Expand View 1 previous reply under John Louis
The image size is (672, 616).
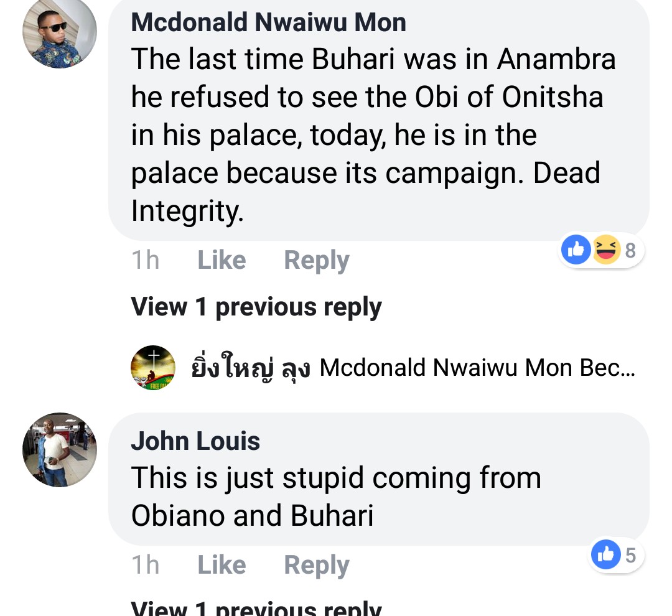pyautogui.click(x=256, y=607)
